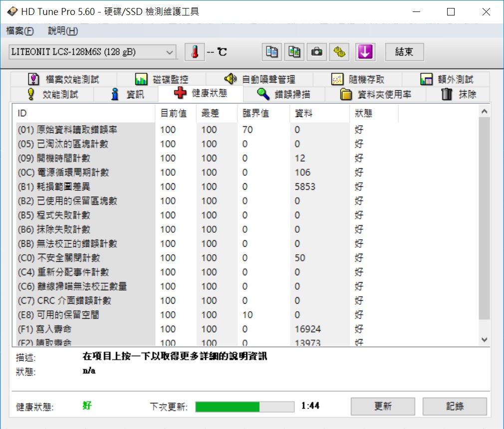Click the purple download arrow icon
The height and width of the screenshot is (429, 504).
[365, 52]
